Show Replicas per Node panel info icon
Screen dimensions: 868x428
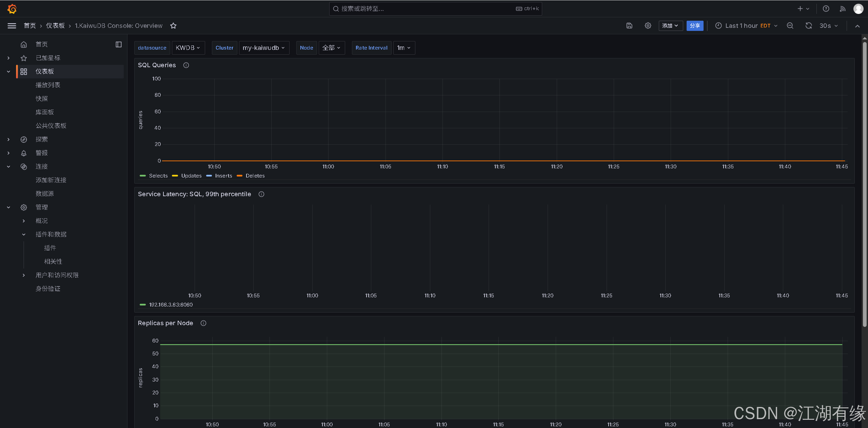[203, 323]
